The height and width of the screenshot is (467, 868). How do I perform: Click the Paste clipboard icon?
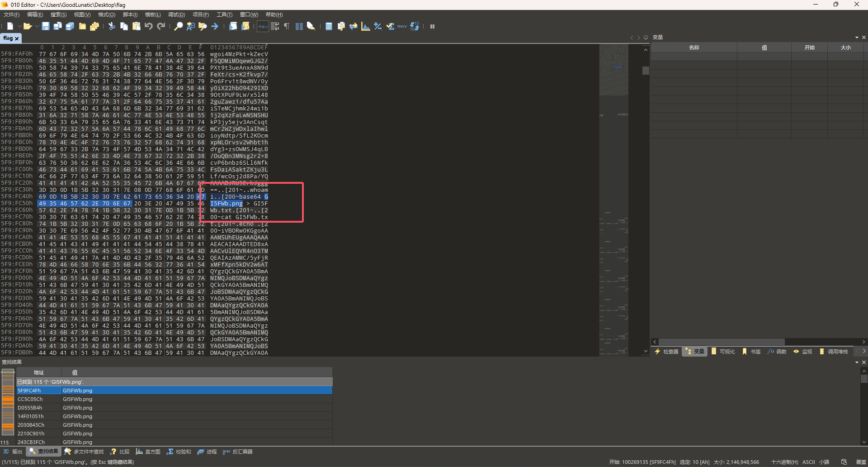pyautogui.click(x=136, y=26)
